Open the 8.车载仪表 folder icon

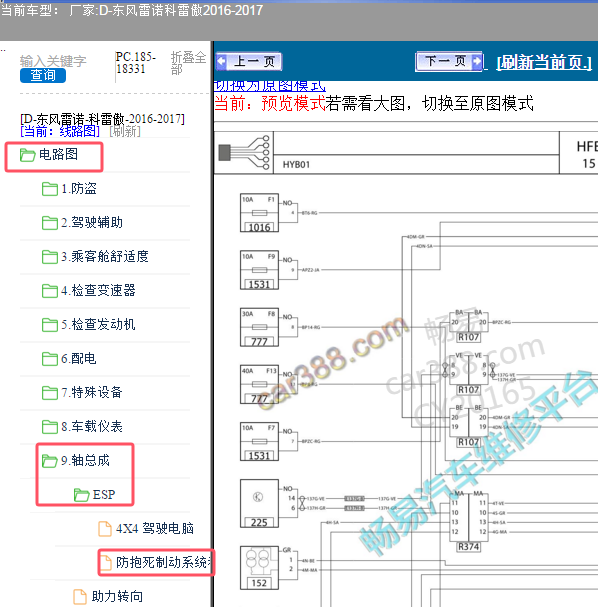tap(50, 427)
